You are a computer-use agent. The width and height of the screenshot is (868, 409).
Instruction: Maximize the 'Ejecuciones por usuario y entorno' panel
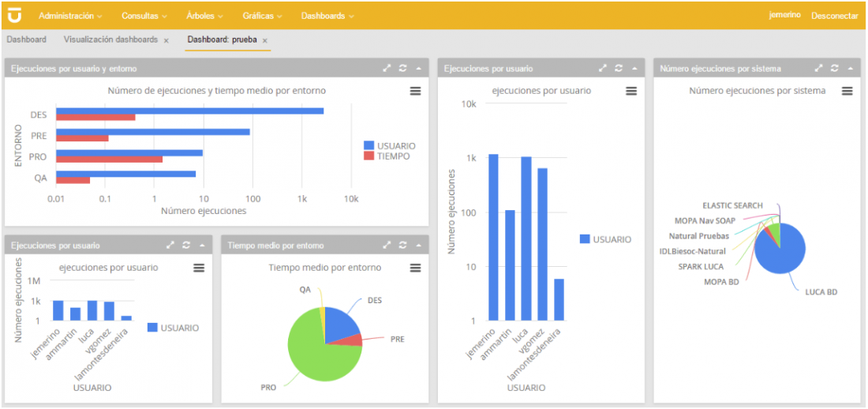(387, 69)
